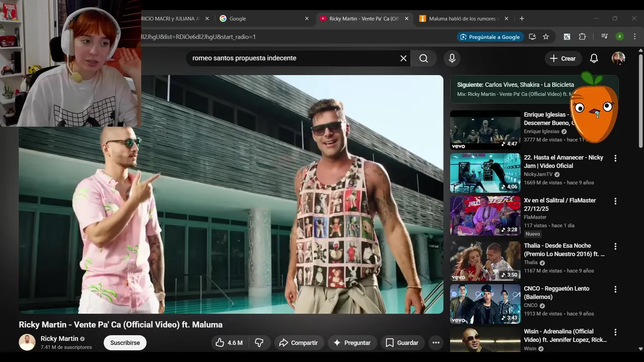Close the Maluma habló tab
This screenshot has height=362, width=644.
pyautogui.click(x=506, y=19)
